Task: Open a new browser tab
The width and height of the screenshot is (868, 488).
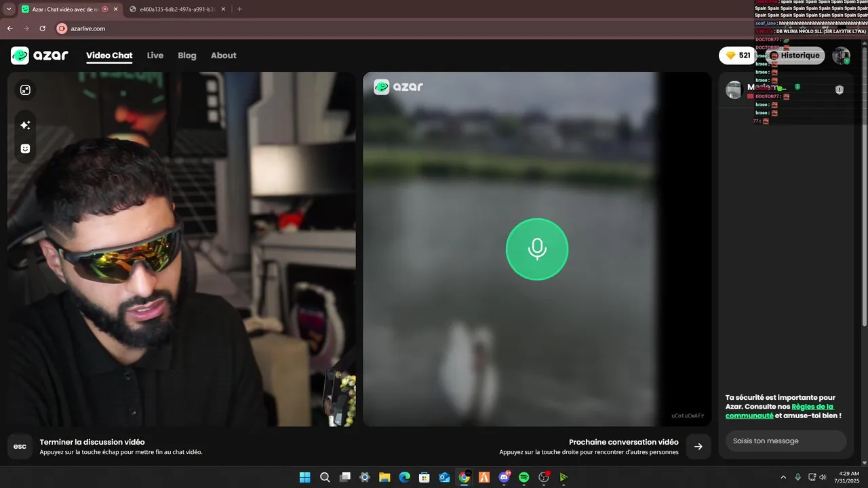Action: click(x=239, y=9)
